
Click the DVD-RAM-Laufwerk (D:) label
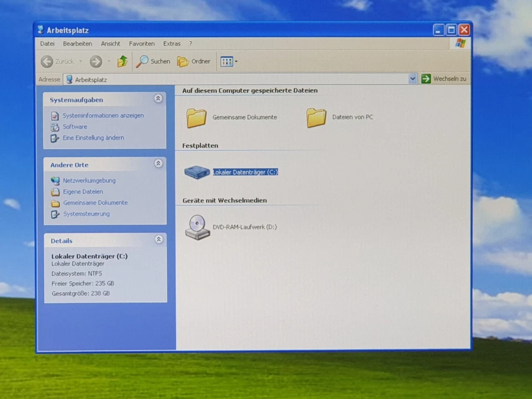(x=244, y=227)
